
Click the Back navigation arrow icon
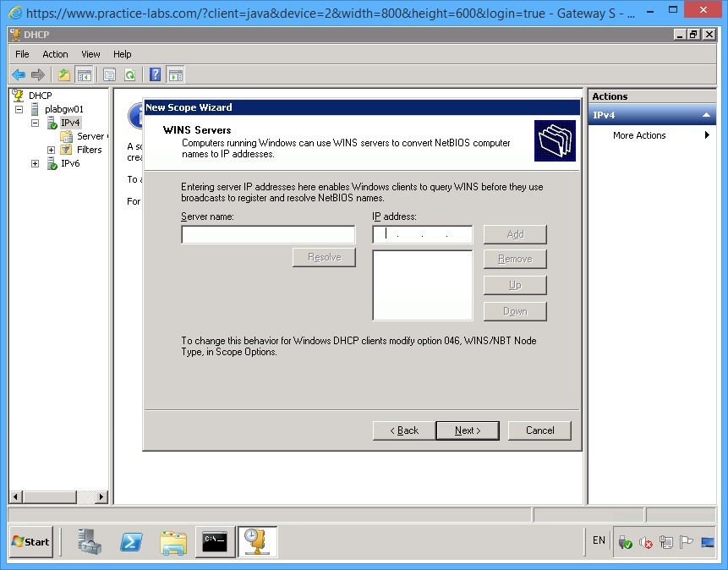(19, 74)
